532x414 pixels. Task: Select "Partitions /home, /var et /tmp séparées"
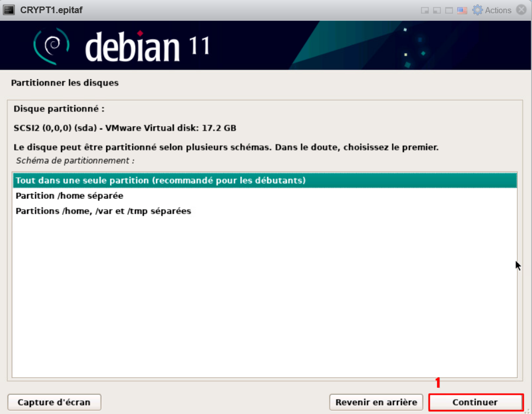click(103, 211)
